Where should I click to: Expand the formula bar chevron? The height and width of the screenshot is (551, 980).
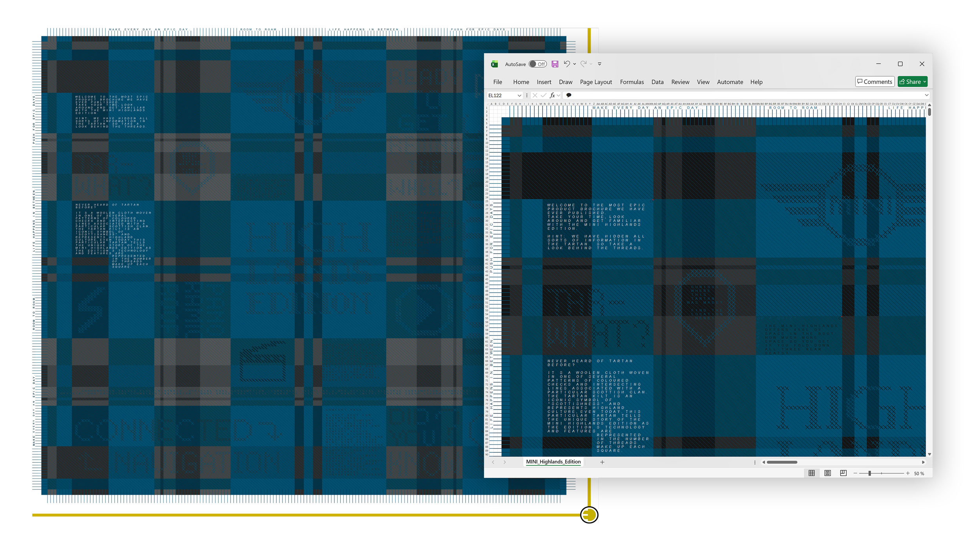coord(926,95)
